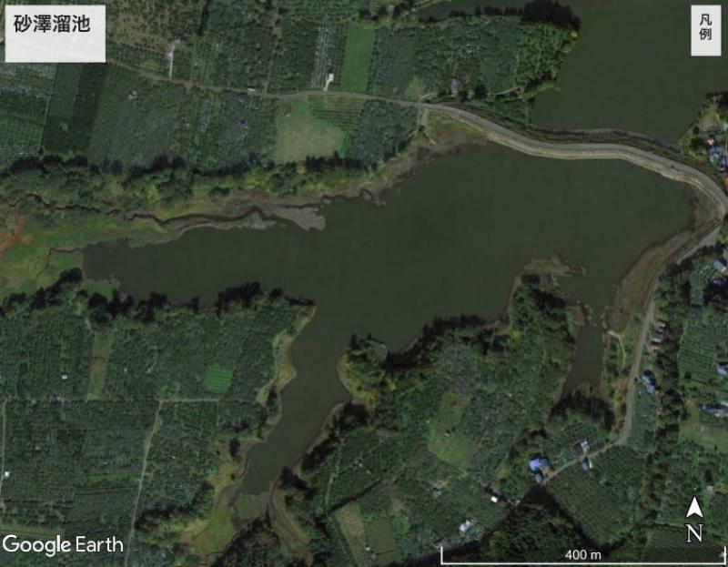This screenshot has height=567, width=728.
Task: Select the bright green rectangular field at top
Action: click(x=358, y=56)
